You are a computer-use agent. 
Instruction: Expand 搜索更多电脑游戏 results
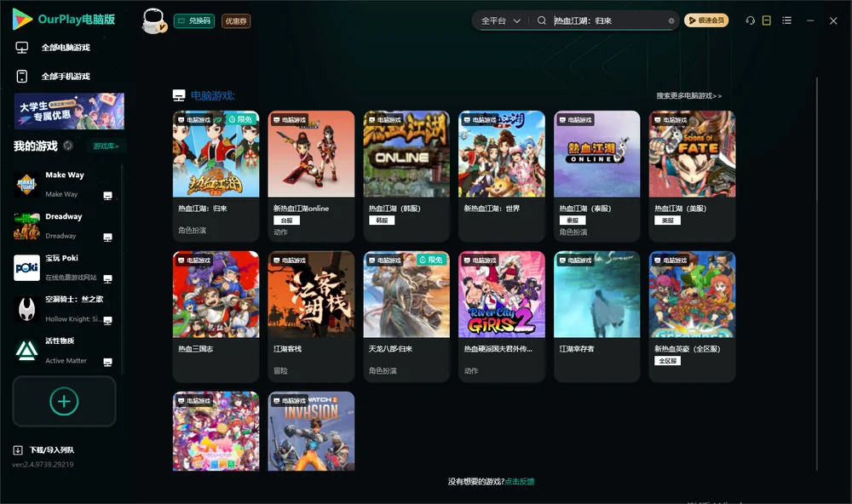[688, 95]
